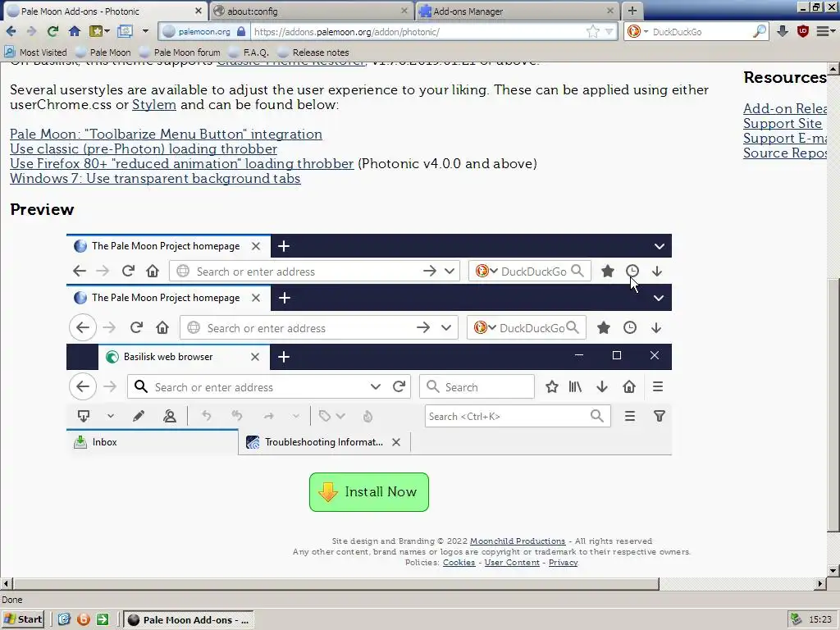Expand the small dropdown arrow after the tab groups icon
Screen dimensions: 840x630
pyautogui.click(x=145, y=32)
